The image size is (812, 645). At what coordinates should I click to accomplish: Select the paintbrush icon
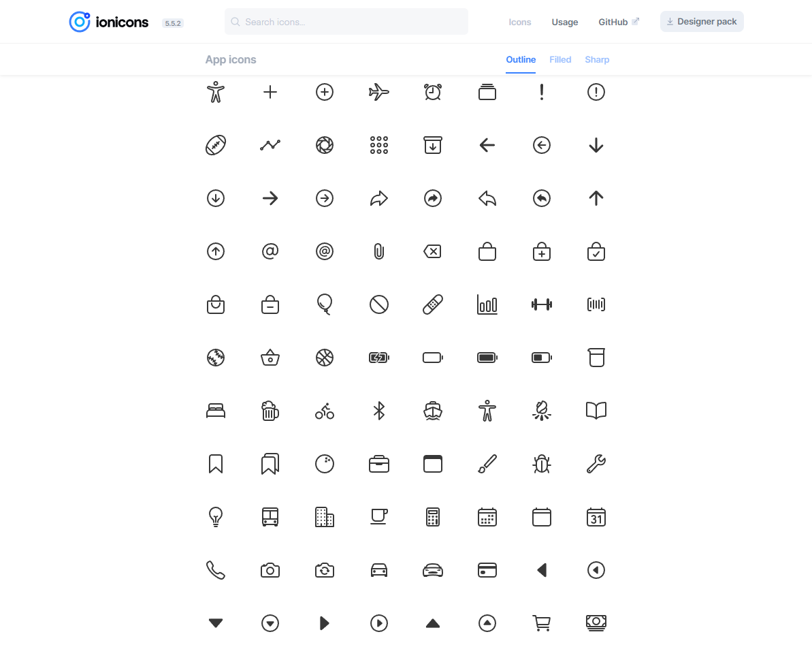coord(487,464)
